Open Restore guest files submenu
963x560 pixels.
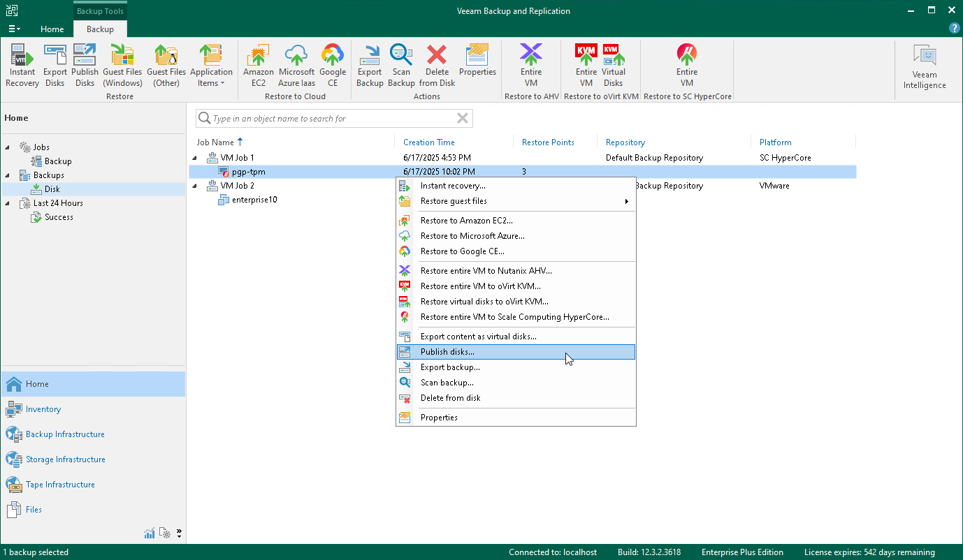(516, 201)
